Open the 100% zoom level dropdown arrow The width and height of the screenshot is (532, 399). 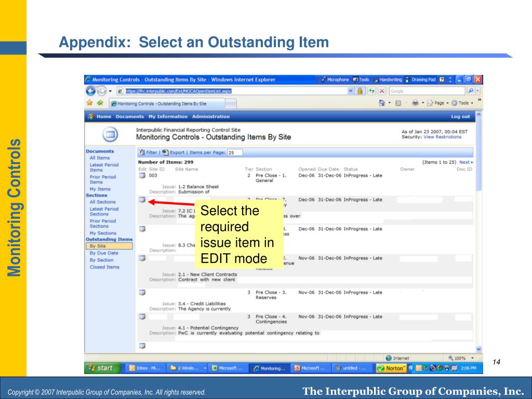tap(472, 358)
